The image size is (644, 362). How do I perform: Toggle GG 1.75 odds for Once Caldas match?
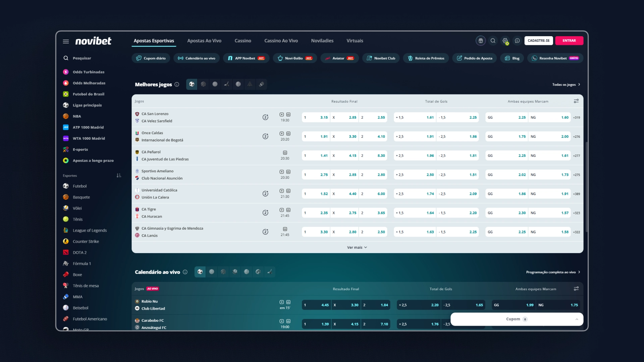pos(506,136)
